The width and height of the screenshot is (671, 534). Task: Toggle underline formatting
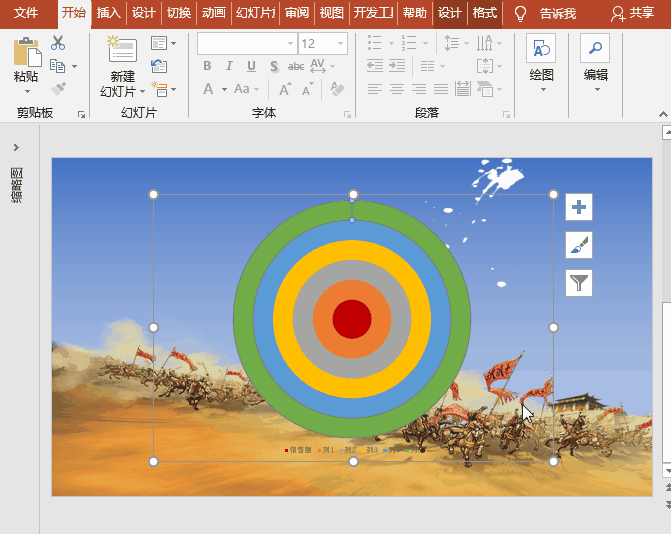(251, 66)
